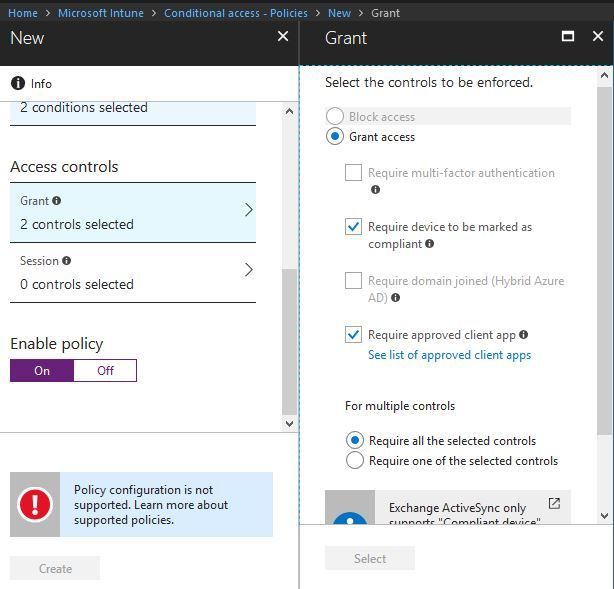Expand the Session controls chevron
Screen dimensions: 614x589
coord(249,270)
